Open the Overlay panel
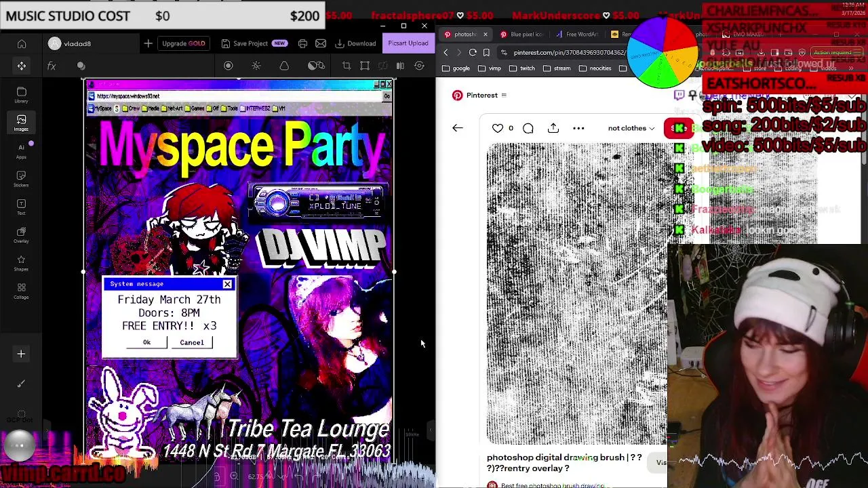 coord(22,235)
